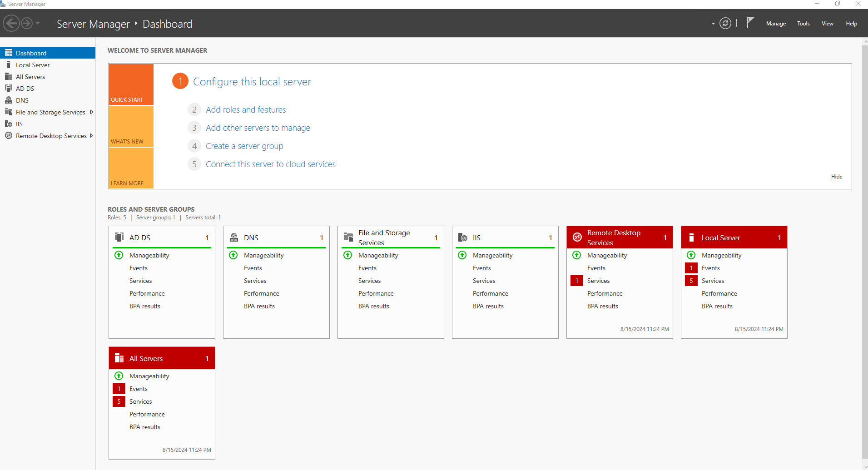Hide the welcome quick start panel
868x470 pixels.
[836, 177]
